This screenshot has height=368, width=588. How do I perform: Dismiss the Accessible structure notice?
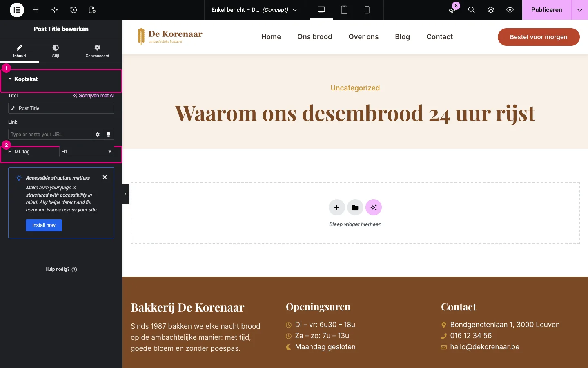[x=105, y=177]
